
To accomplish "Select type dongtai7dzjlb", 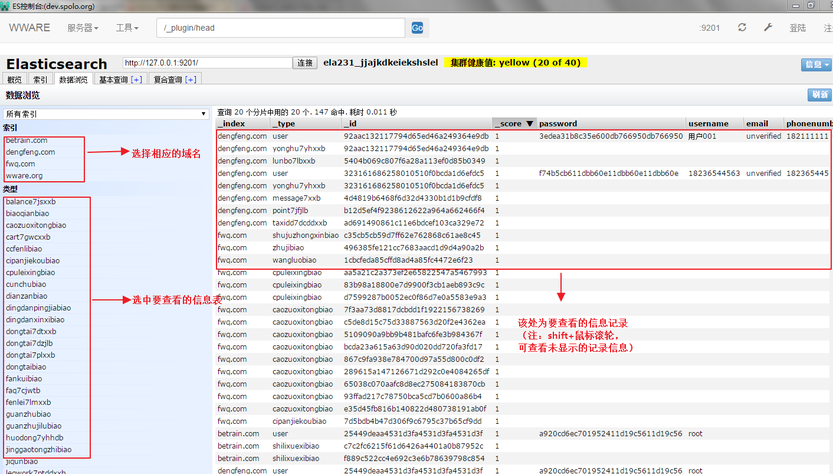I will click(29, 343).
